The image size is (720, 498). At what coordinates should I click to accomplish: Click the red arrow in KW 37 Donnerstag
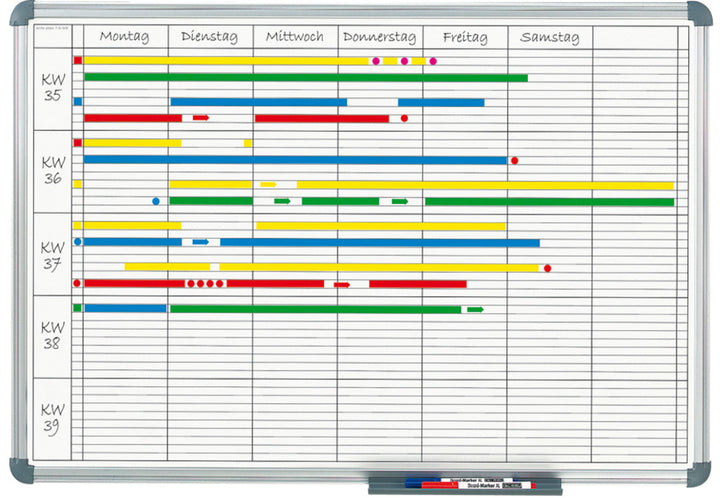coord(342,285)
